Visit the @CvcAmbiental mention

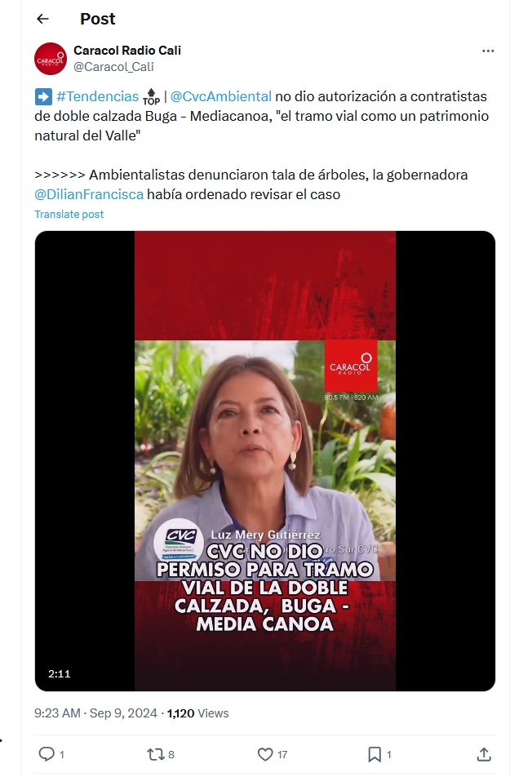(x=221, y=96)
